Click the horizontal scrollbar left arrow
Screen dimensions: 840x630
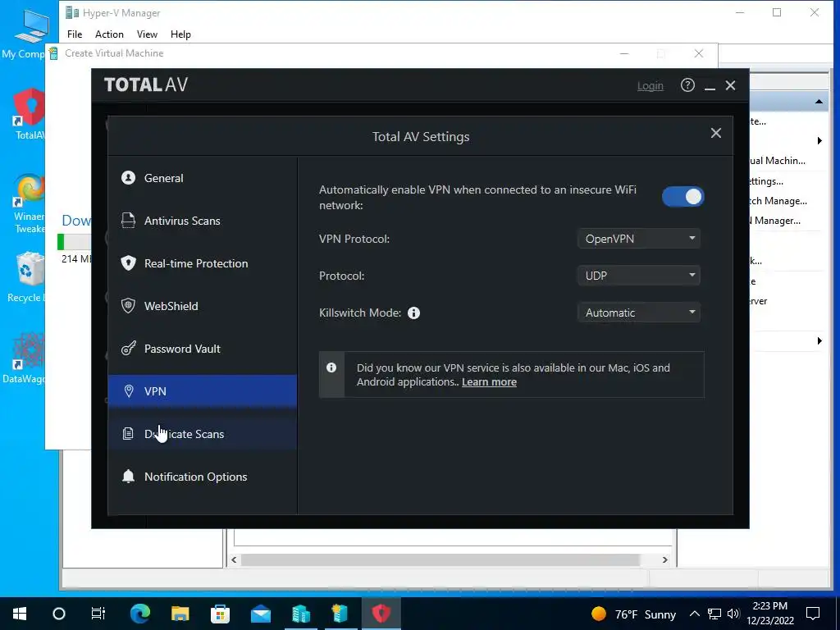pos(234,559)
